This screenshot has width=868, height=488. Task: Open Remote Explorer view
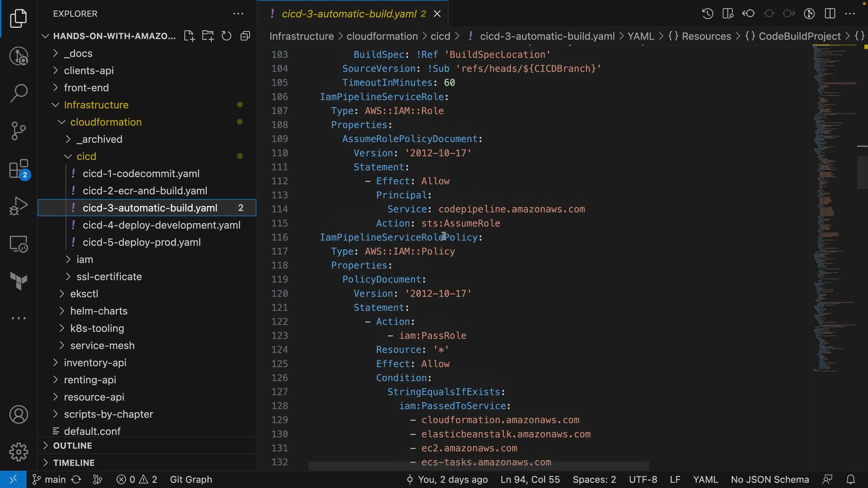coord(19,244)
